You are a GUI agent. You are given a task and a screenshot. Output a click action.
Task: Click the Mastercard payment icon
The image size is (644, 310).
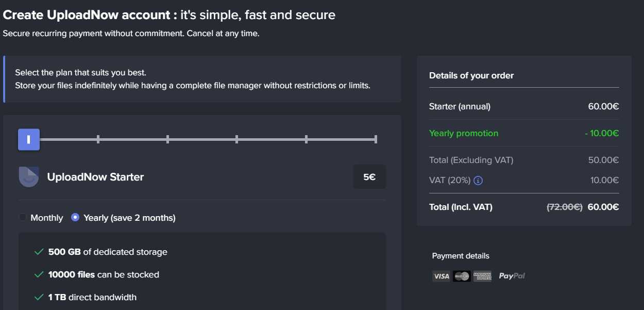(x=462, y=276)
